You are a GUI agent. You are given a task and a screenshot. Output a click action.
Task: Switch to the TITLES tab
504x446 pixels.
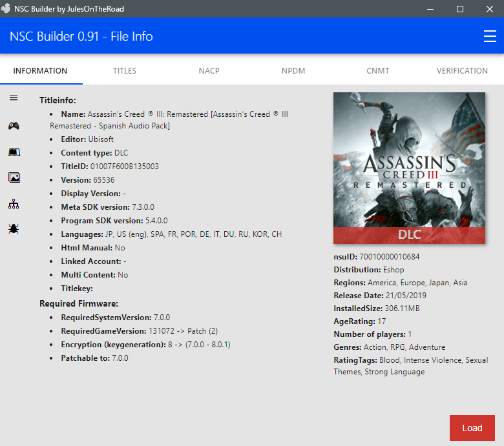coord(125,70)
